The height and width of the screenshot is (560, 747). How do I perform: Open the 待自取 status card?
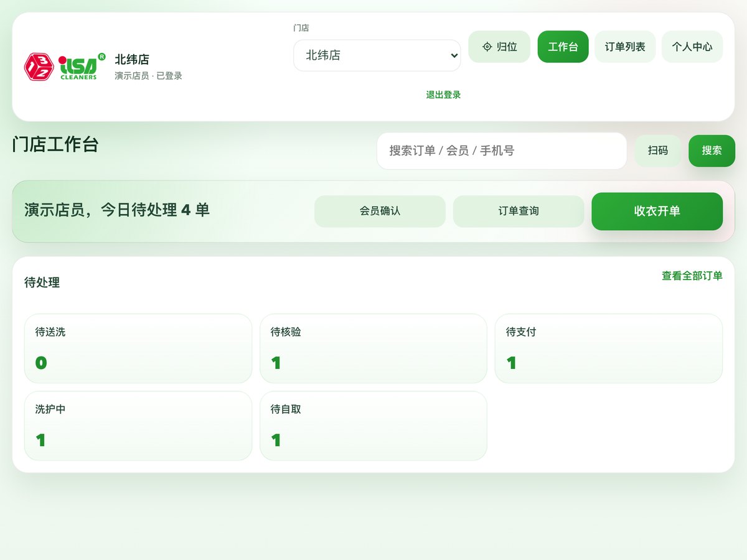pos(374,426)
